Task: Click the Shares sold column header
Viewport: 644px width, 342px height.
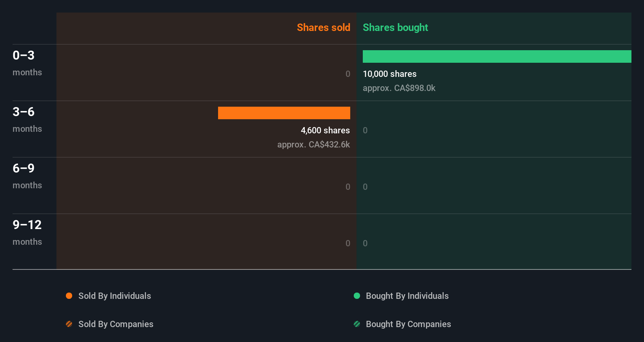Action: click(x=324, y=27)
